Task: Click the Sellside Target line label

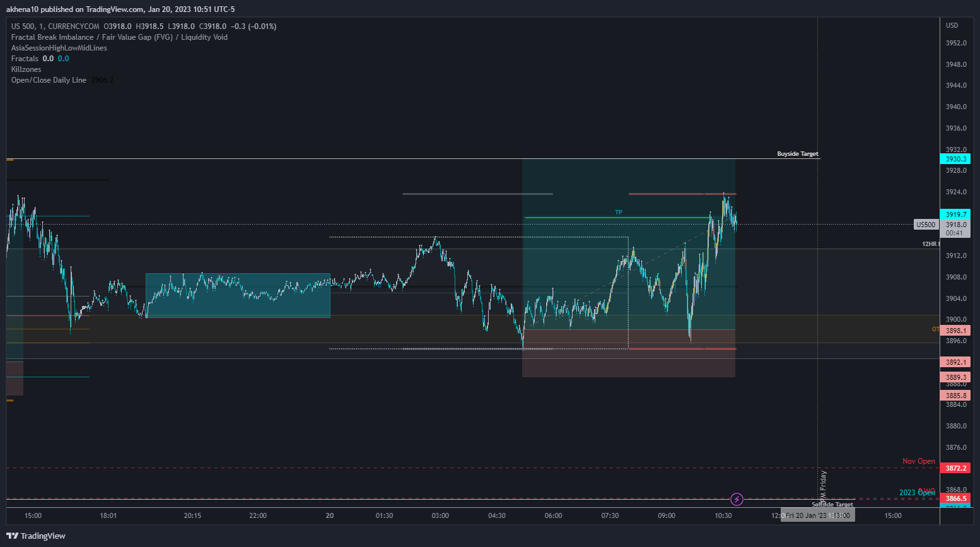Action: pyautogui.click(x=832, y=505)
